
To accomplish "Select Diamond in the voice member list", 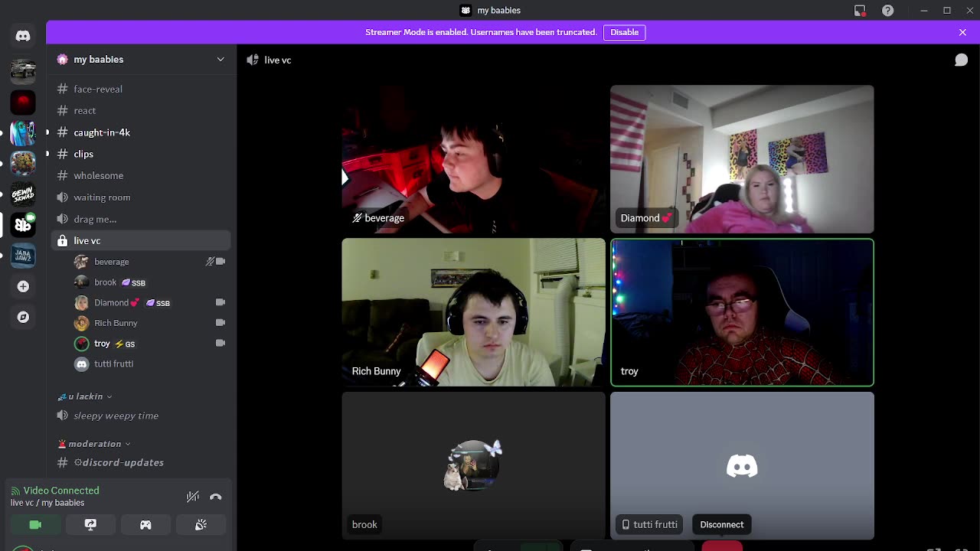I will tap(151, 303).
